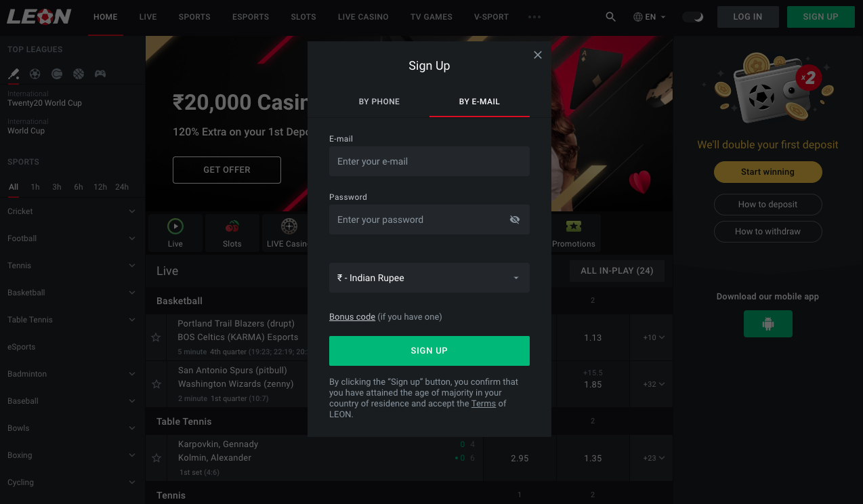Open the Indian Rupee currency dropdown
863x504 pixels.
[x=429, y=278]
